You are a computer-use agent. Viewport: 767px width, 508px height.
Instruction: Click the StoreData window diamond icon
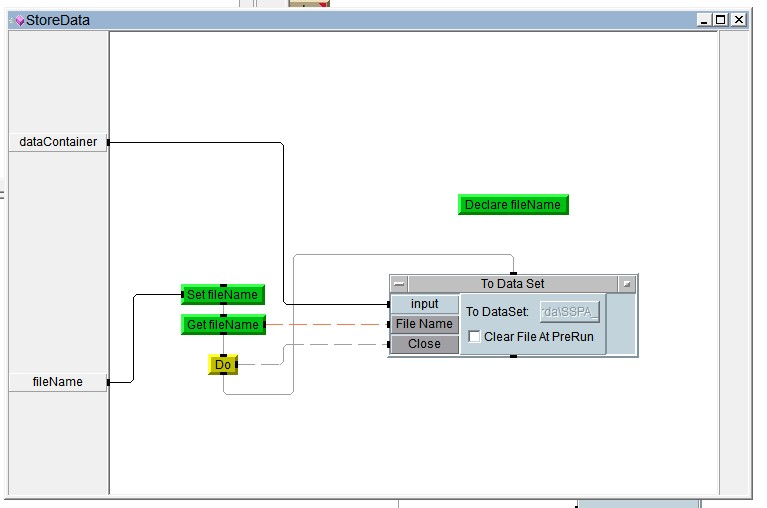(x=18, y=20)
